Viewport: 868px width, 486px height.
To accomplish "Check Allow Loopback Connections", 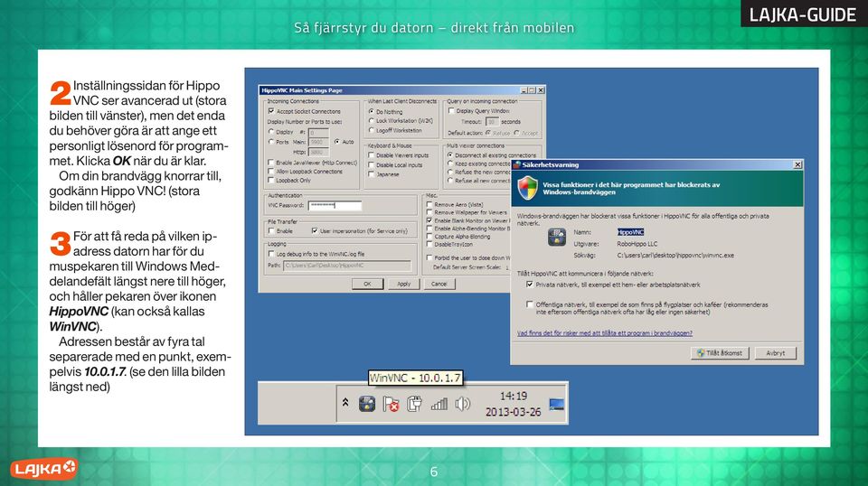I will tap(270, 172).
